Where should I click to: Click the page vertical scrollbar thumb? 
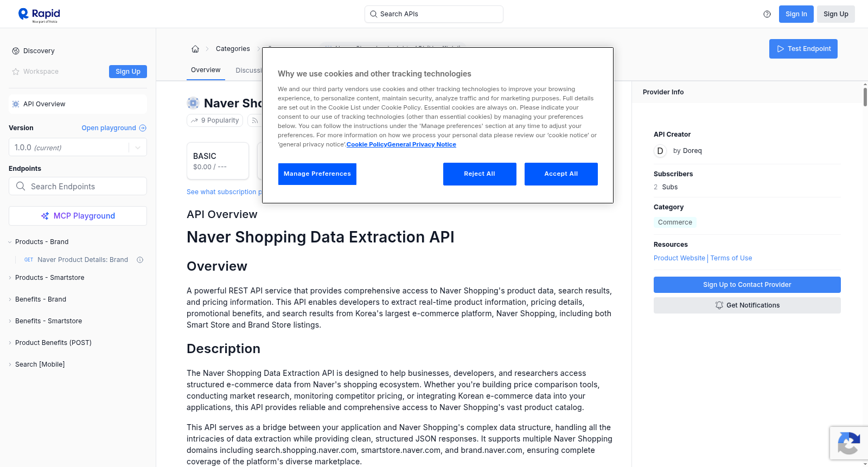point(865,97)
